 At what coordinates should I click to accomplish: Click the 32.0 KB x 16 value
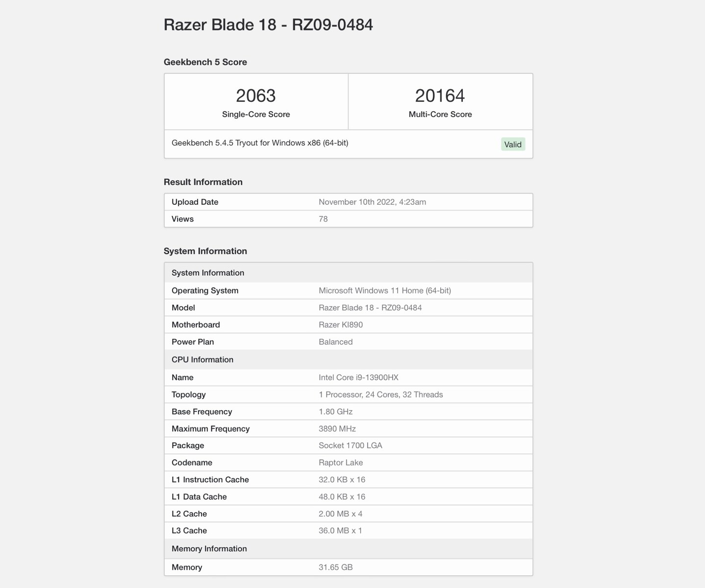(x=342, y=480)
